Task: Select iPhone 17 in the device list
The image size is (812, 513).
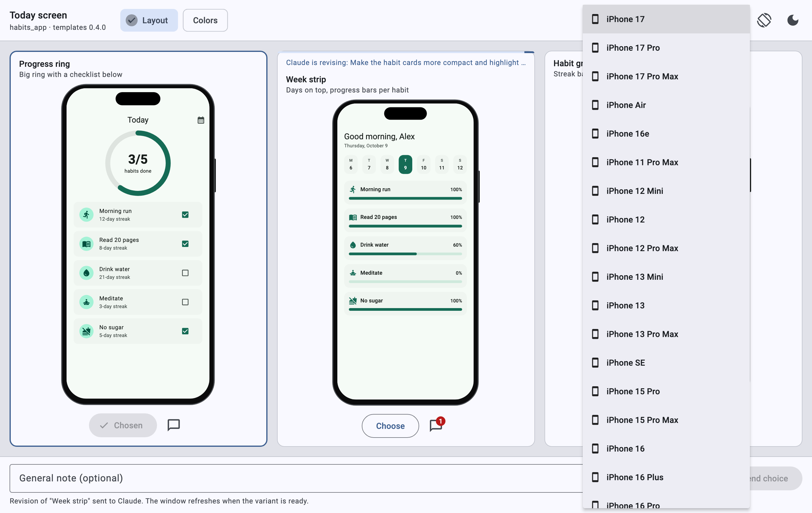Action: 666,19
